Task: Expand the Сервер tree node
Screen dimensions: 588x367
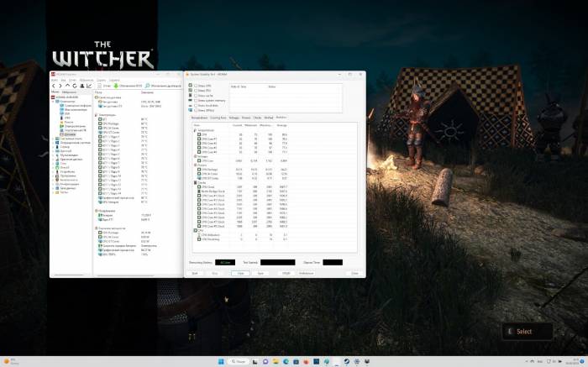Action: [53, 147]
